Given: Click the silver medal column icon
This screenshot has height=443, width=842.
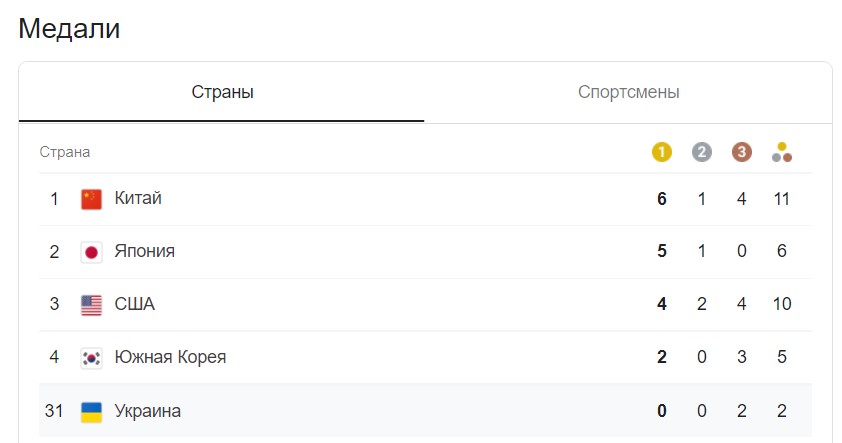Looking at the screenshot, I should (701, 152).
